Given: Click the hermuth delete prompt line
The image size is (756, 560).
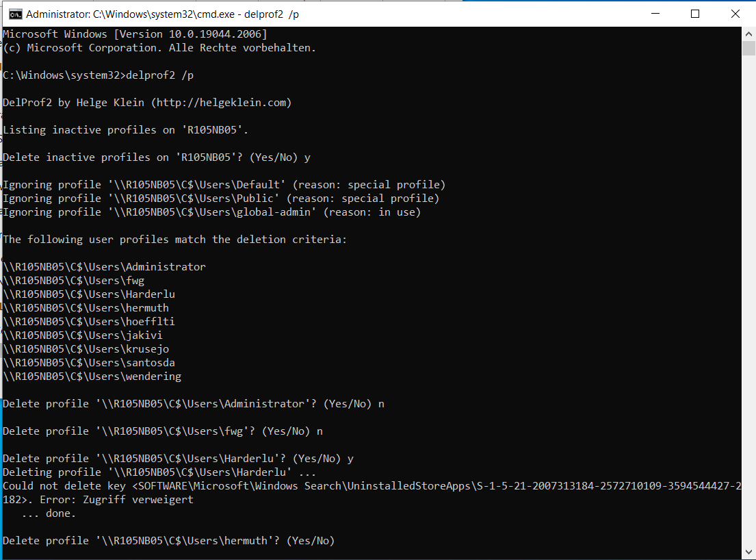Looking at the screenshot, I should tap(168, 541).
